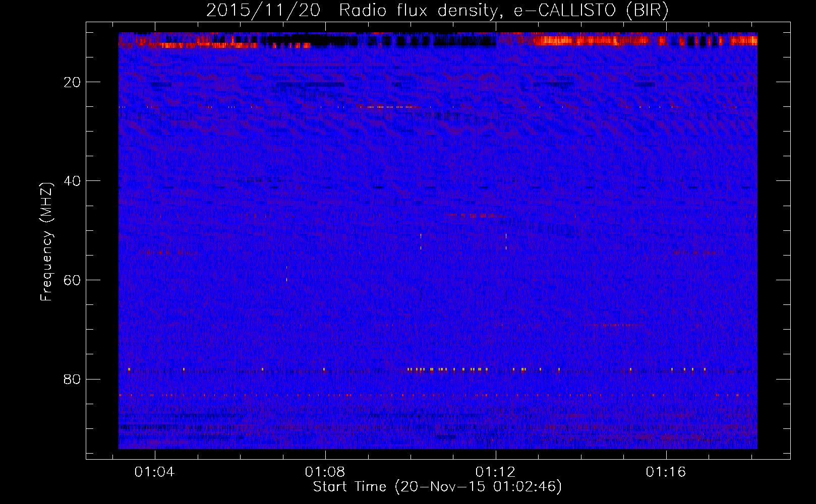Click the "Start Time (20-Nov-15 01:02:46)" axis label
This screenshot has width=816, height=504.
click(x=437, y=487)
